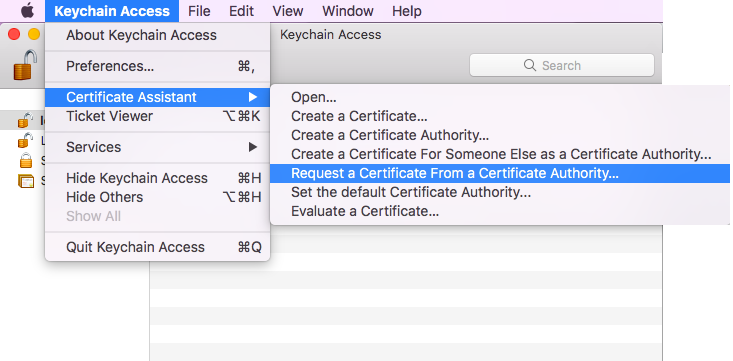Screen dimensions: 733x361
Task: Select the certificate-style keychain sidebar icon
Action: pos(26,180)
